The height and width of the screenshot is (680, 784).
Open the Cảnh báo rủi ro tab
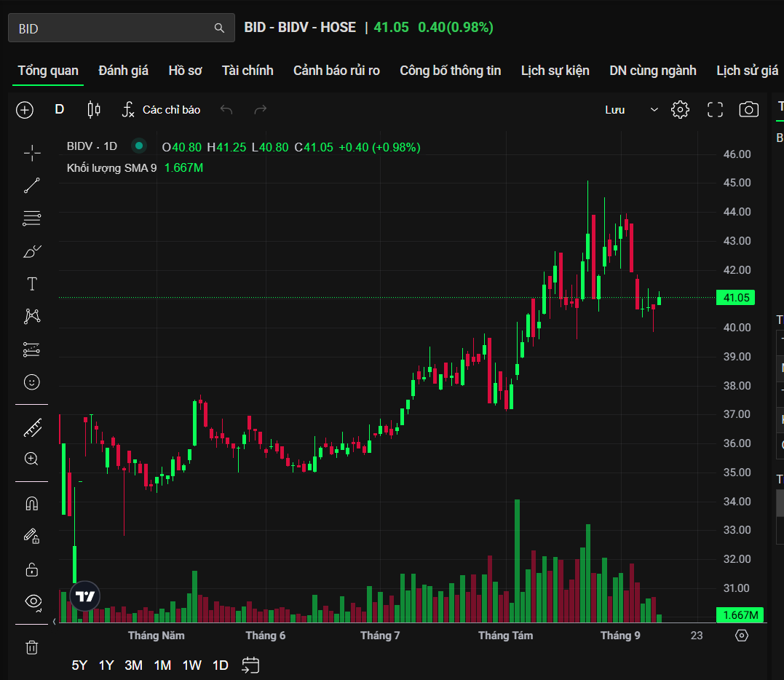point(336,71)
